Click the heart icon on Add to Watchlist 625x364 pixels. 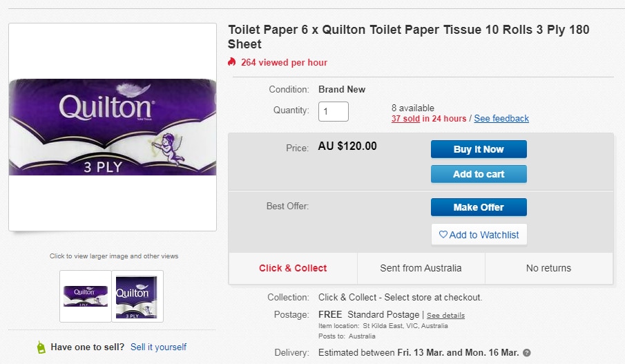(x=443, y=235)
